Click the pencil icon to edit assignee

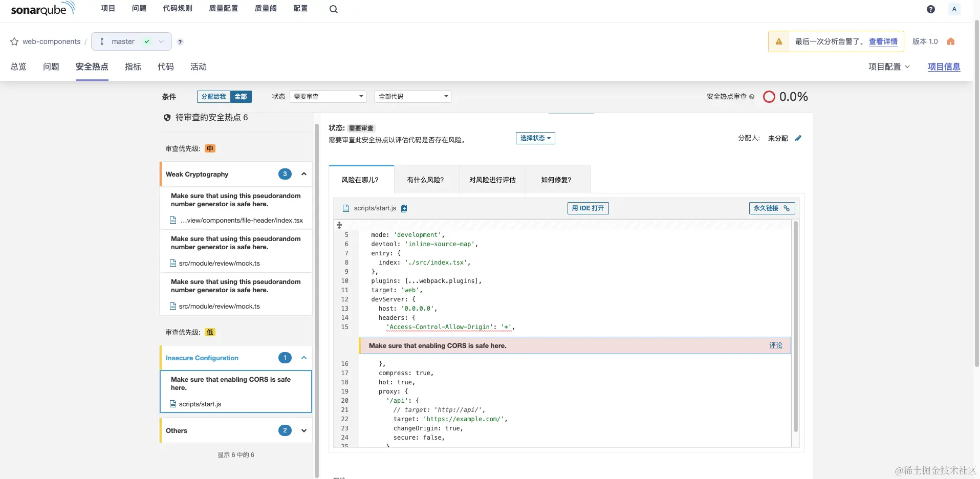(x=798, y=138)
